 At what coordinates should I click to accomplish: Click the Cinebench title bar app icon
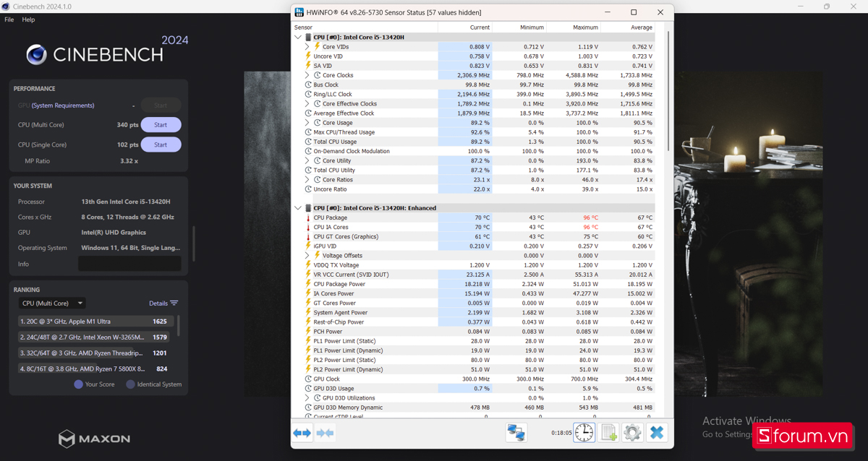tap(6, 6)
